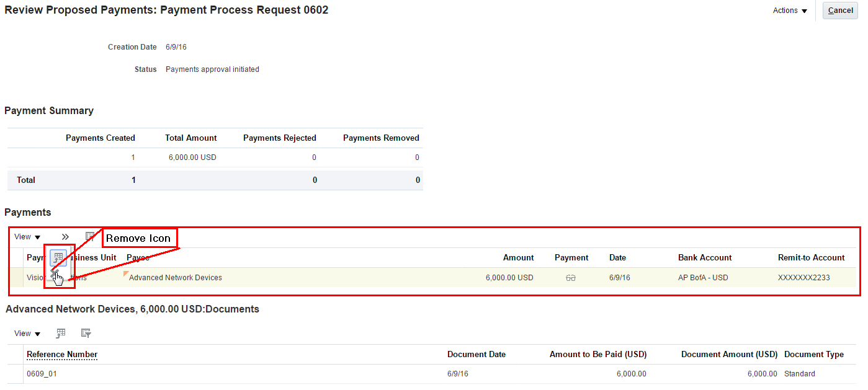
Task: Click the Document Date column header
Action: point(476,355)
